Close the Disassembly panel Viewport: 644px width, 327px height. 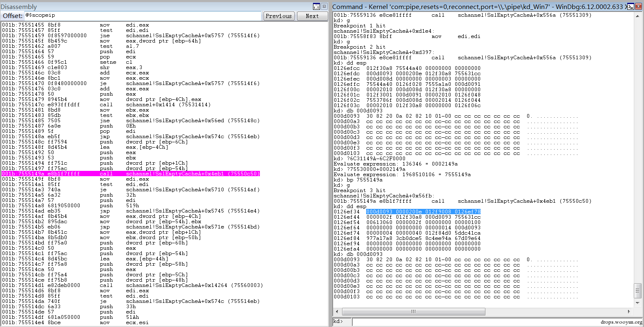click(x=324, y=7)
